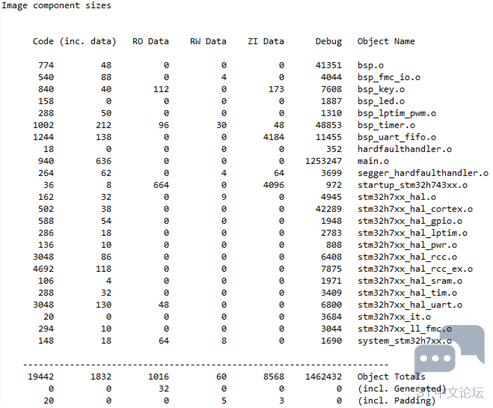The height and width of the screenshot is (408, 493).
Task: Click the '(incl. Padding)' label
Action: [397, 401]
